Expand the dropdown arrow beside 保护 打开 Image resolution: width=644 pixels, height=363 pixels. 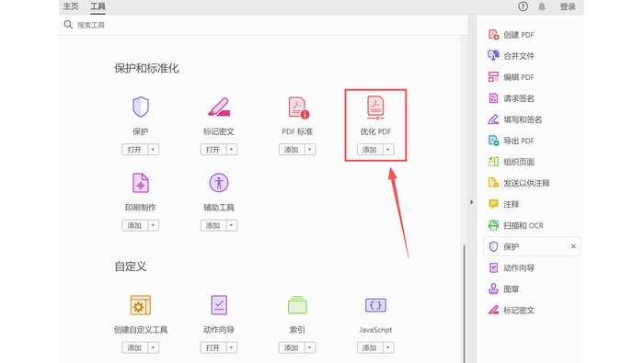(x=153, y=149)
